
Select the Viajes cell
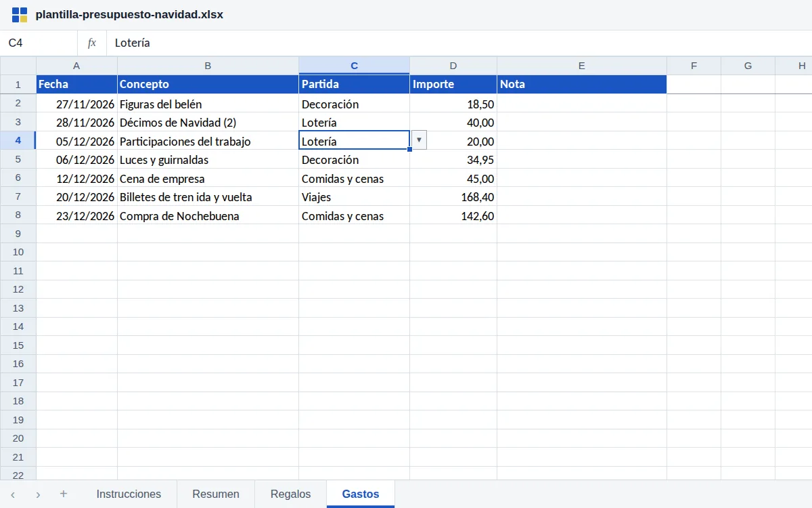354,196
